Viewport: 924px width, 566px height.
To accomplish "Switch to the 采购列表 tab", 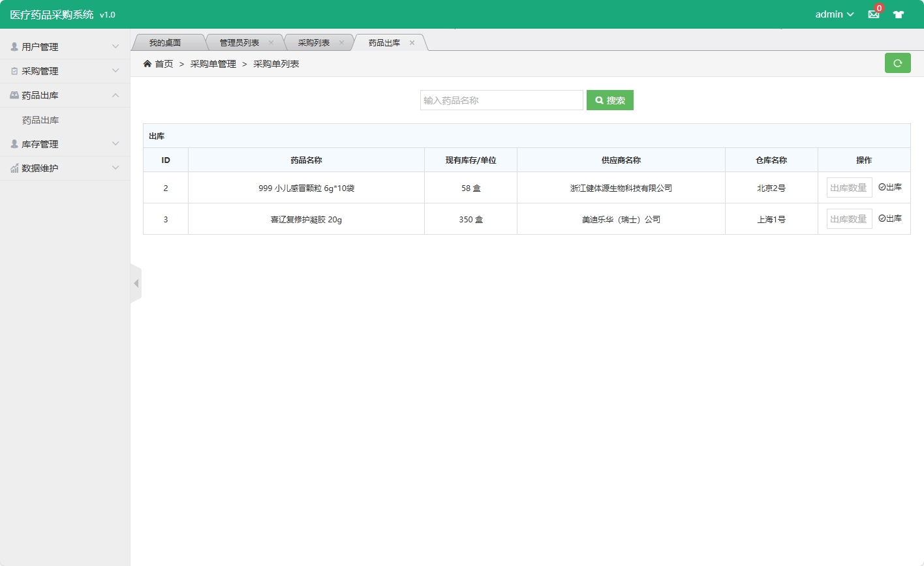I will coord(314,43).
